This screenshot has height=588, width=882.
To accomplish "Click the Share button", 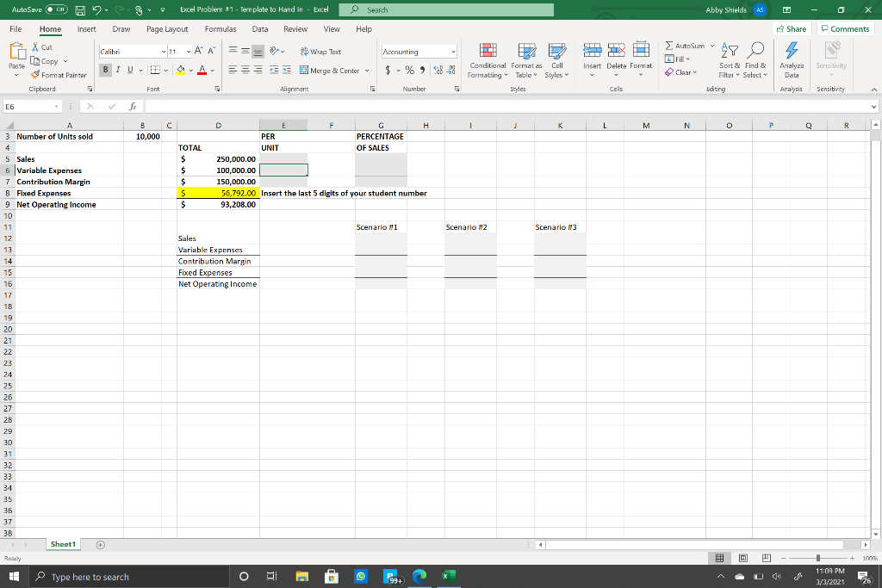I will [x=790, y=28].
